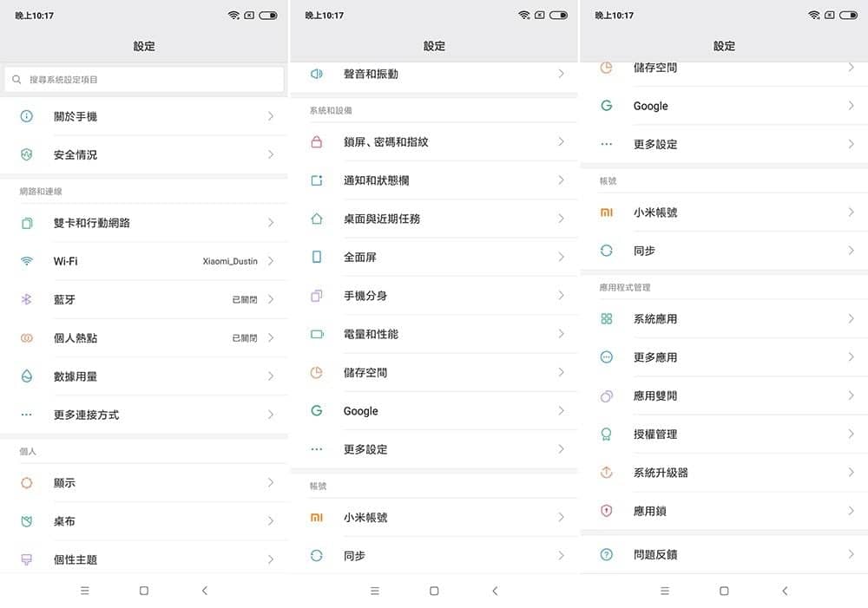This screenshot has width=868, height=608.
Task: Tap the permissions badge icon
Action: [607, 435]
